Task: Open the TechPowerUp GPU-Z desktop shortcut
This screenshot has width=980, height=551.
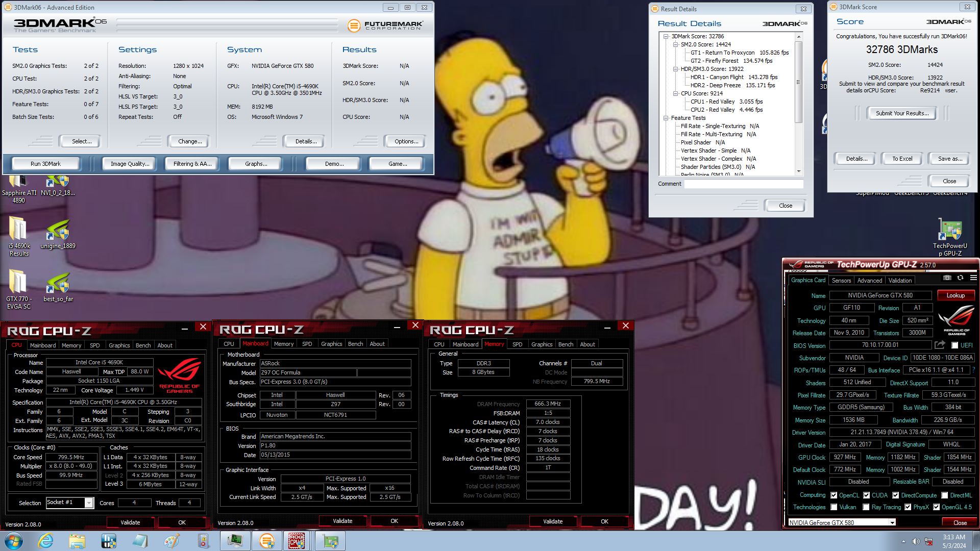Action: click(950, 237)
